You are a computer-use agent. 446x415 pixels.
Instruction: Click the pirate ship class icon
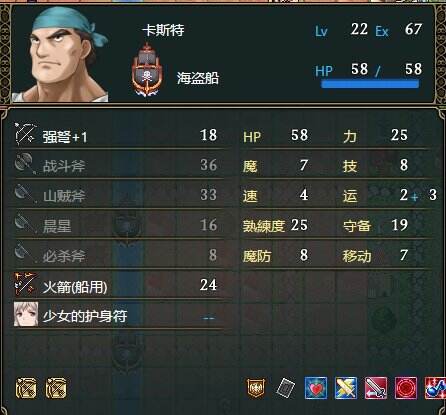(x=147, y=70)
